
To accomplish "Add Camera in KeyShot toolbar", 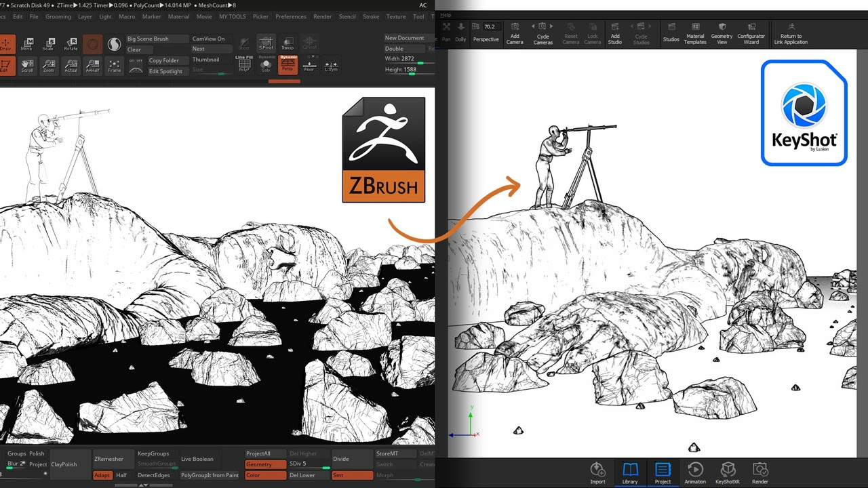I will pyautogui.click(x=515, y=33).
